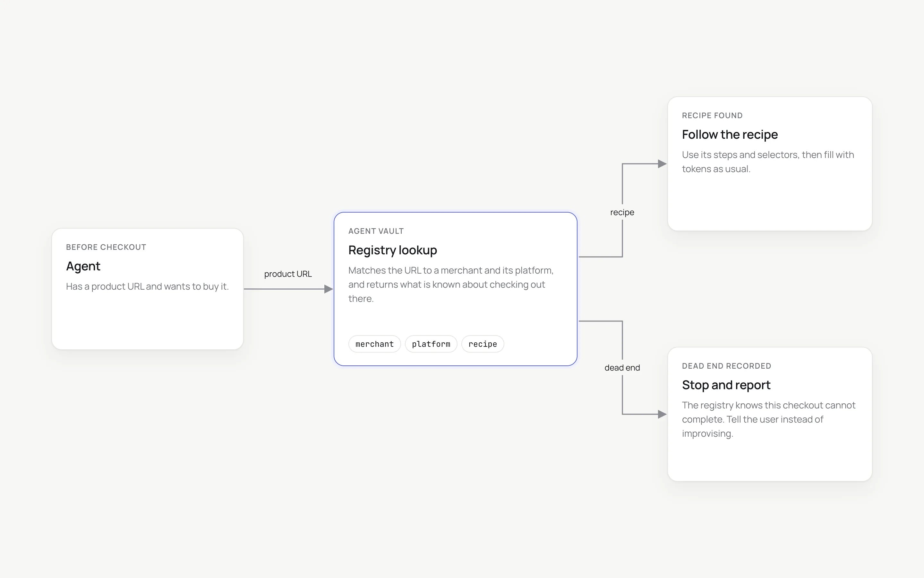
Task: Click the 'BEFORE CHECKOUT' label
Action: (106, 247)
